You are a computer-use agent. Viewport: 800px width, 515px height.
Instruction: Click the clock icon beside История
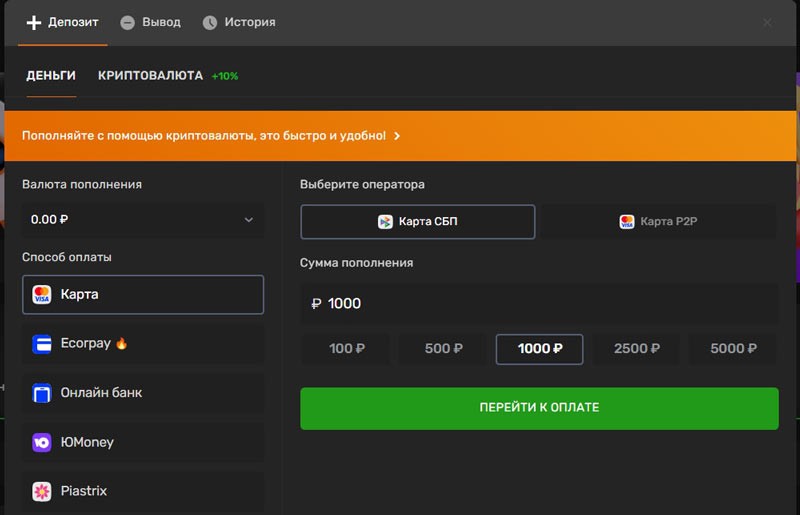[x=210, y=22]
